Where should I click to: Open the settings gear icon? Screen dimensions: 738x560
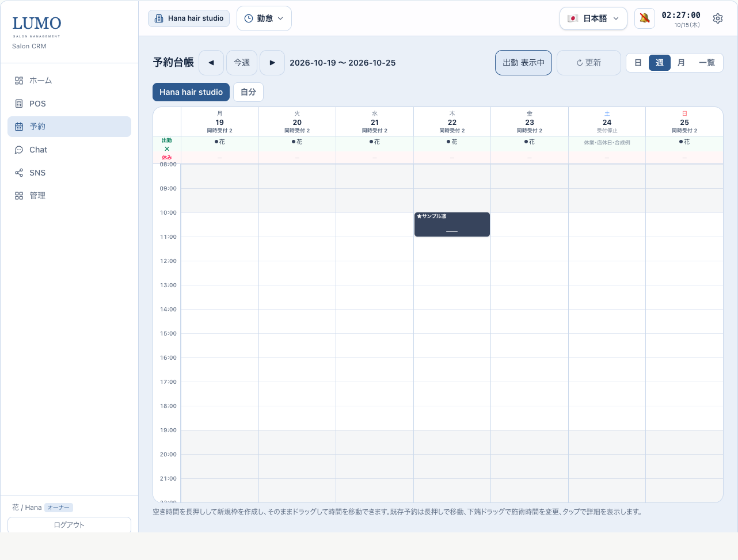pyautogui.click(x=718, y=18)
